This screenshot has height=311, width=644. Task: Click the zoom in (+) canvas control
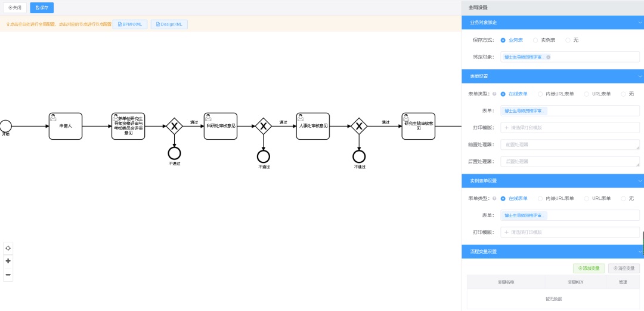coord(8,261)
